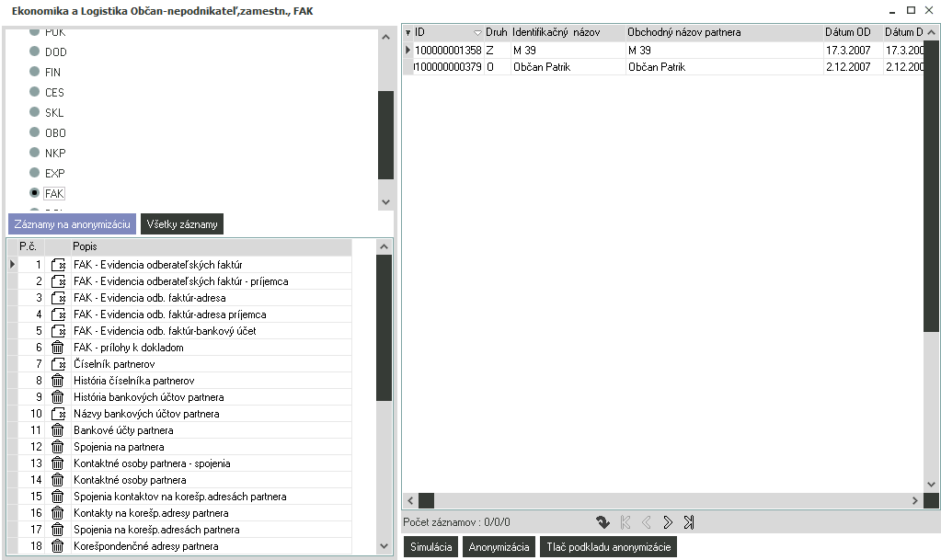Go to next record with navigator arrow
This screenshot has height=560, width=941.
tap(668, 522)
